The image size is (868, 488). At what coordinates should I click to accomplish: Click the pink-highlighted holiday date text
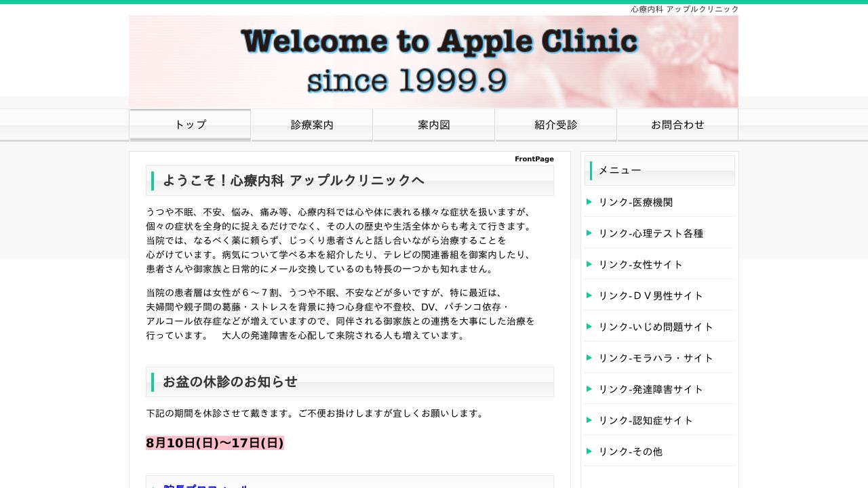pyautogui.click(x=215, y=443)
